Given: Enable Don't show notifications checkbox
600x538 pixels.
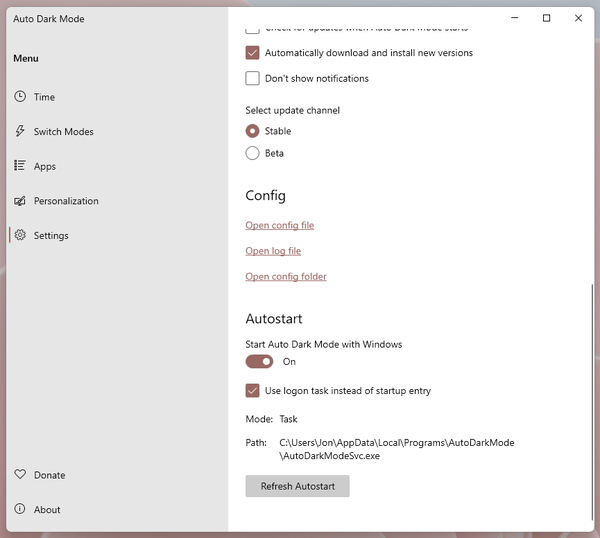Looking at the screenshot, I should tap(253, 79).
